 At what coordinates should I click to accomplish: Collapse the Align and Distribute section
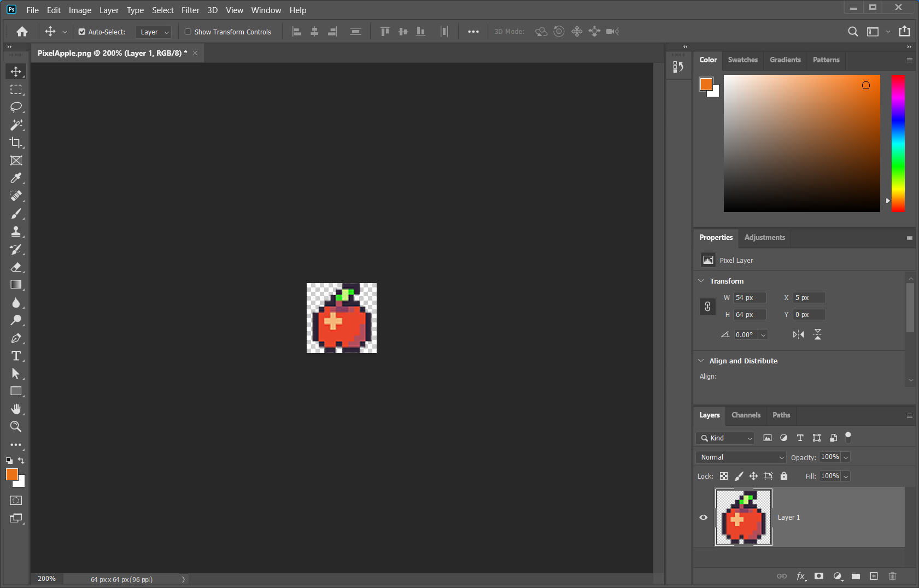[701, 361]
